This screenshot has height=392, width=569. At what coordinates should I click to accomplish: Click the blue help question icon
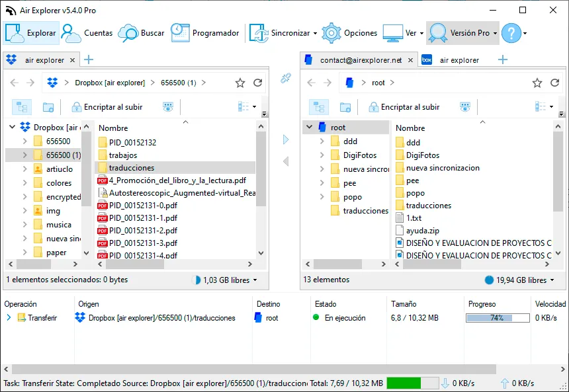click(511, 33)
